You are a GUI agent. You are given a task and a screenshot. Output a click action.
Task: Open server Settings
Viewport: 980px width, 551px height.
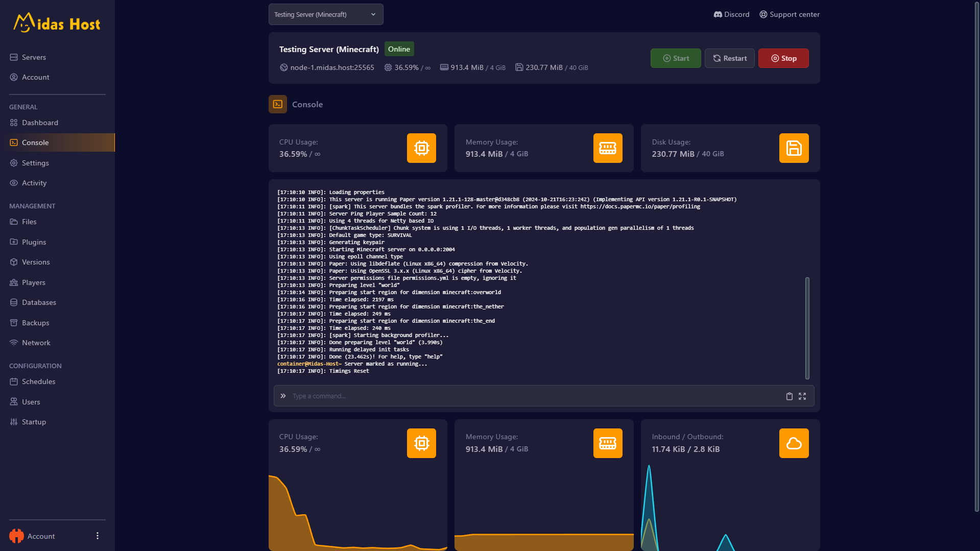pos(57,163)
